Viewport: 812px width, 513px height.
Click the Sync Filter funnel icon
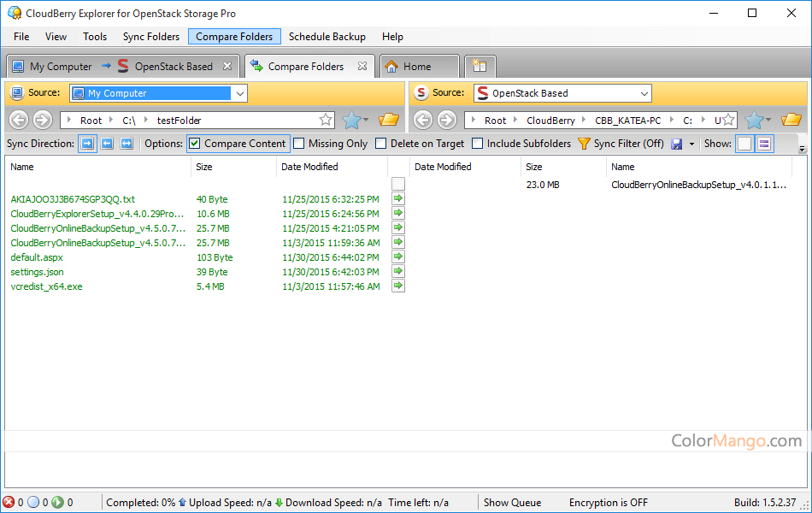pyautogui.click(x=585, y=144)
